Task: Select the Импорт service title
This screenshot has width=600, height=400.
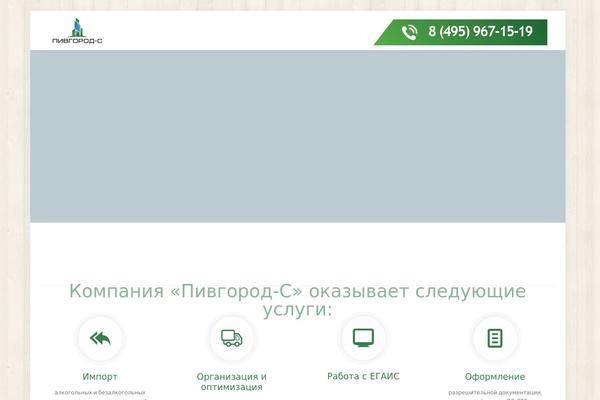Action: coord(100,377)
